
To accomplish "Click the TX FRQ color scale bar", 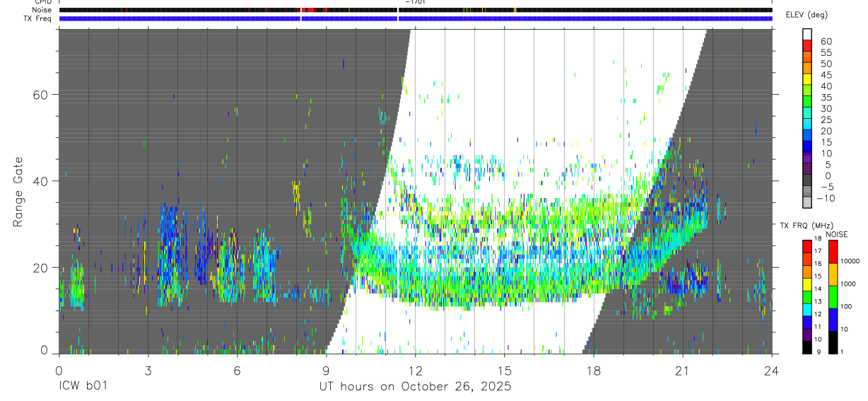I will coord(807,297).
